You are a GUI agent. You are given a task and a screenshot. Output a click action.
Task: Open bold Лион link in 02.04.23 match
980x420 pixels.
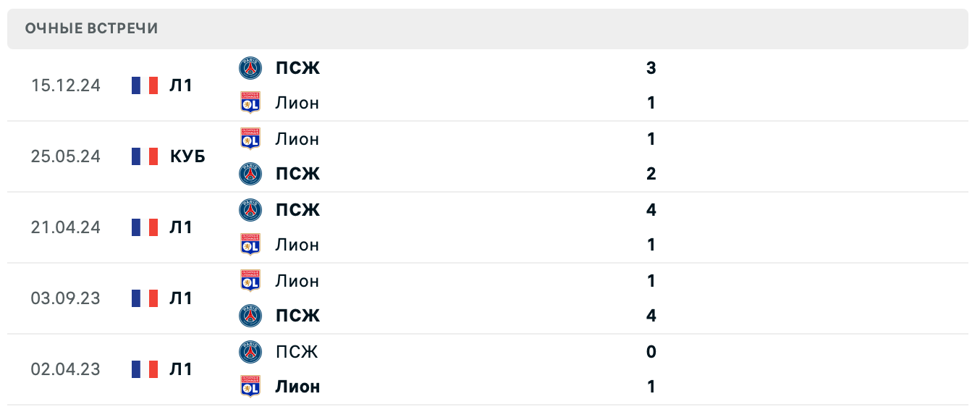297,387
